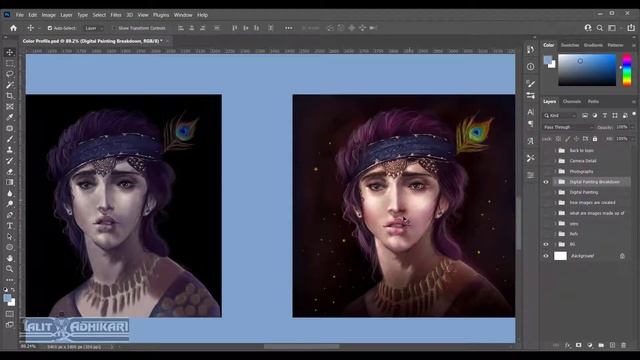Image resolution: width=640 pixels, height=360 pixels.
Task: Click the status bar zoom percentage field
Action: point(28,347)
